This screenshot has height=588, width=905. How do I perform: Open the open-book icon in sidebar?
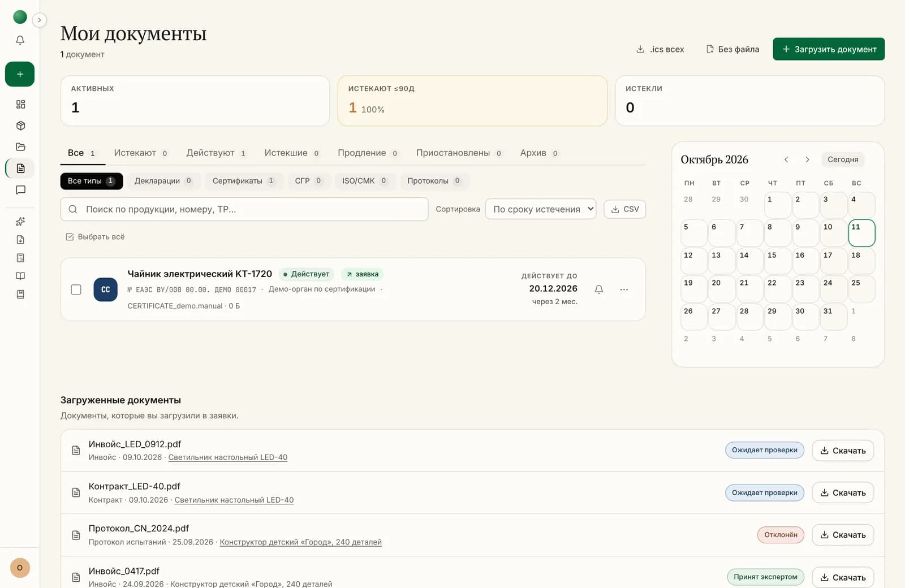point(20,276)
